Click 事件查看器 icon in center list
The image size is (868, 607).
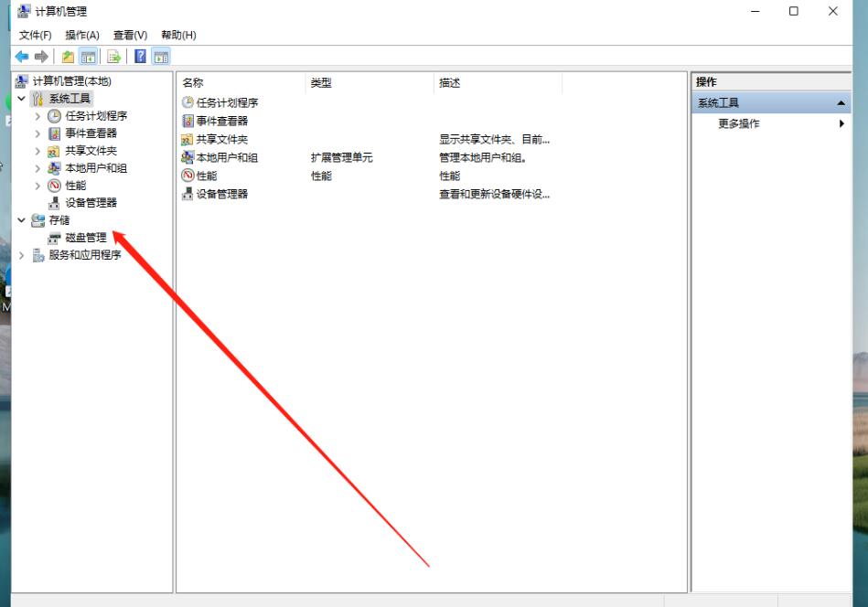(188, 121)
